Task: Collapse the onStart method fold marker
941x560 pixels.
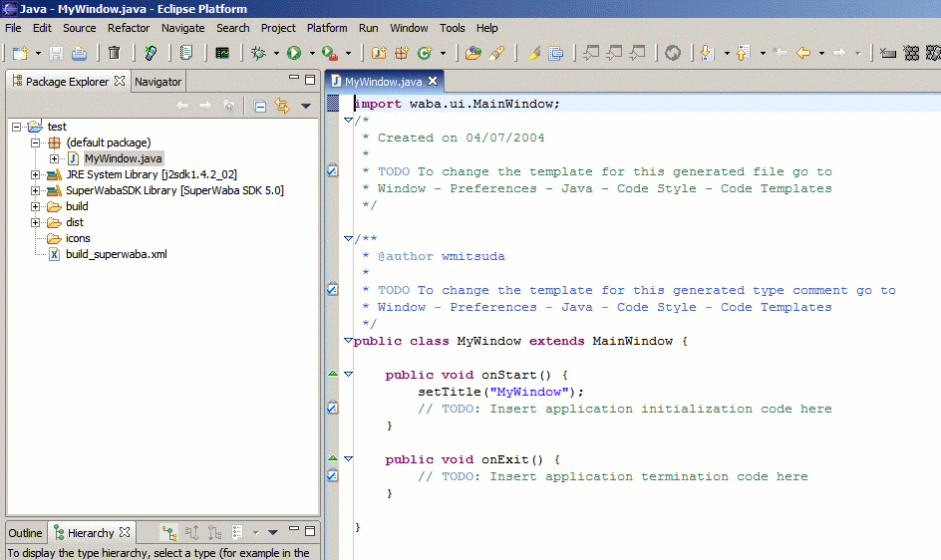Action: point(349,375)
